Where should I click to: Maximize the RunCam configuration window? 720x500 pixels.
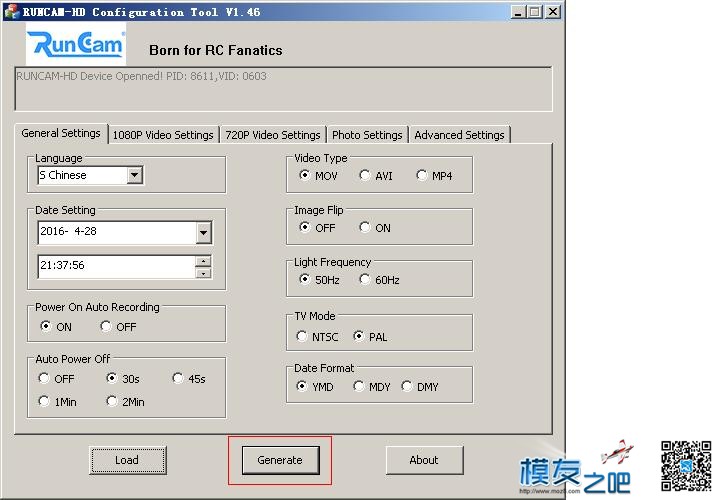point(534,11)
